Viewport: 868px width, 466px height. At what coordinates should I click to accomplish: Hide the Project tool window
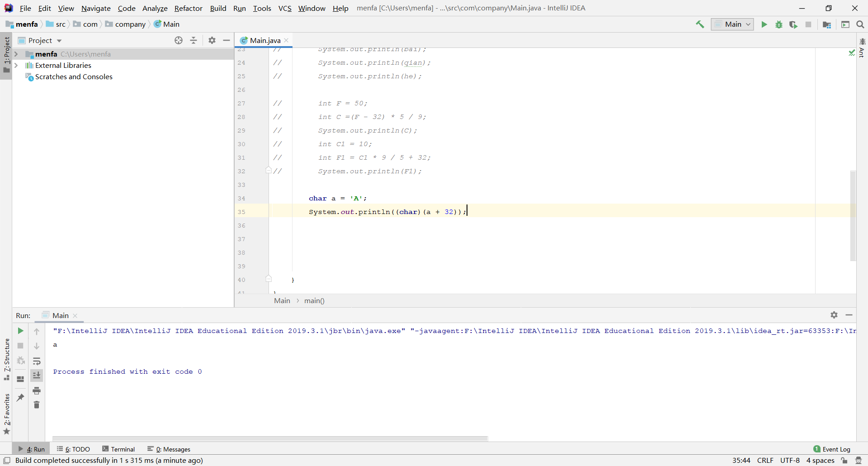click(226, 40)
